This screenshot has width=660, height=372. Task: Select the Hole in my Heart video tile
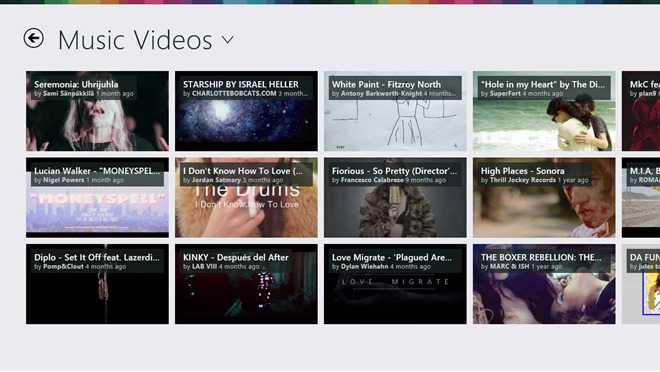coord(544,111)
